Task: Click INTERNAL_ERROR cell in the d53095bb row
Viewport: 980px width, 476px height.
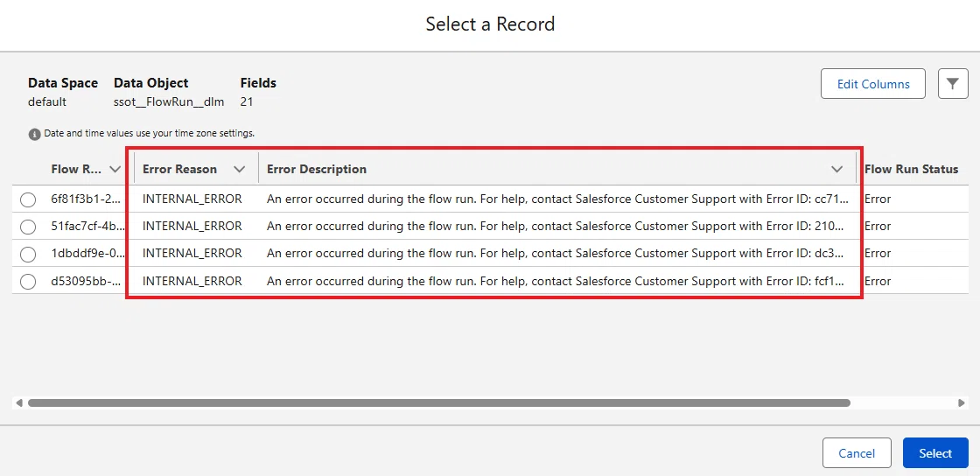Action: (x=192, y=281)
